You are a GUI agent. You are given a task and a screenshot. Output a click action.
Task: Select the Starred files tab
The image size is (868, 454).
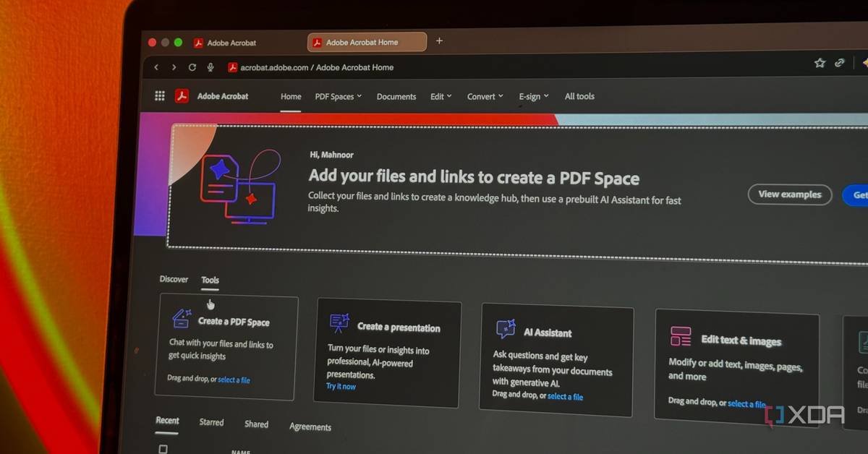click(x=211, y=422)
